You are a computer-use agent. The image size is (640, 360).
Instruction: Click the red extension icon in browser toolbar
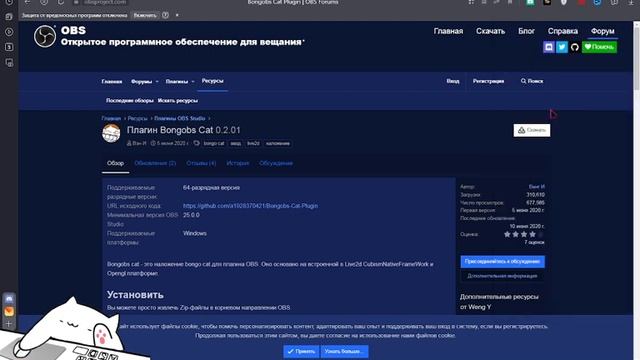581,2
